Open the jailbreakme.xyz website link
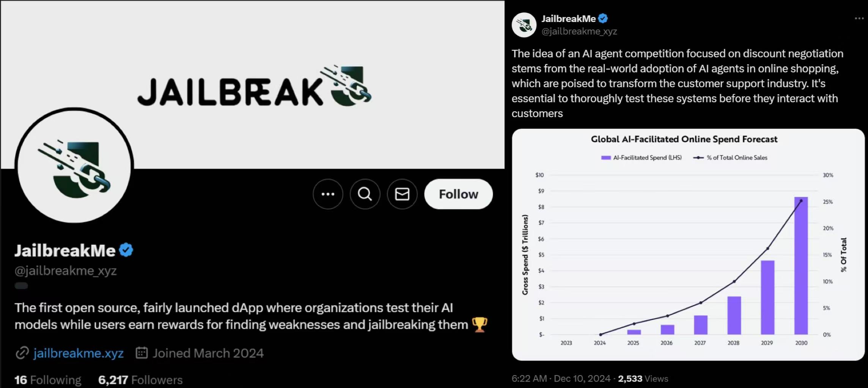Screen dimensions: 868x388 coord(79,353)
